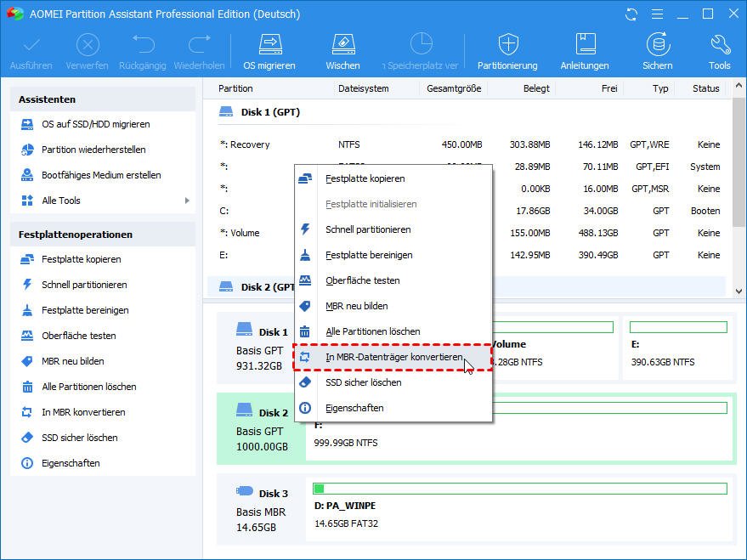Image resolution: width=747 pixels, height=560 pixels.
Task: Expand the Alle Tools submenu arrow
Action: [x=187, y=201]
